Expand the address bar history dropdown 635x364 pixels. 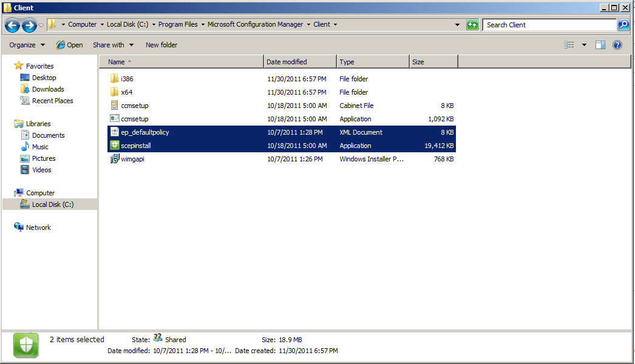tap(457, 25)
